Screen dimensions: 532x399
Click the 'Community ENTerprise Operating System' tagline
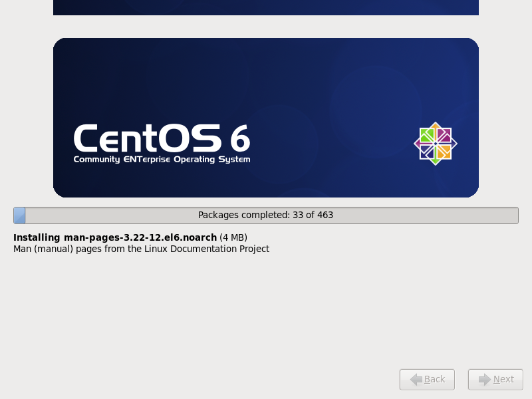[162, 160]
